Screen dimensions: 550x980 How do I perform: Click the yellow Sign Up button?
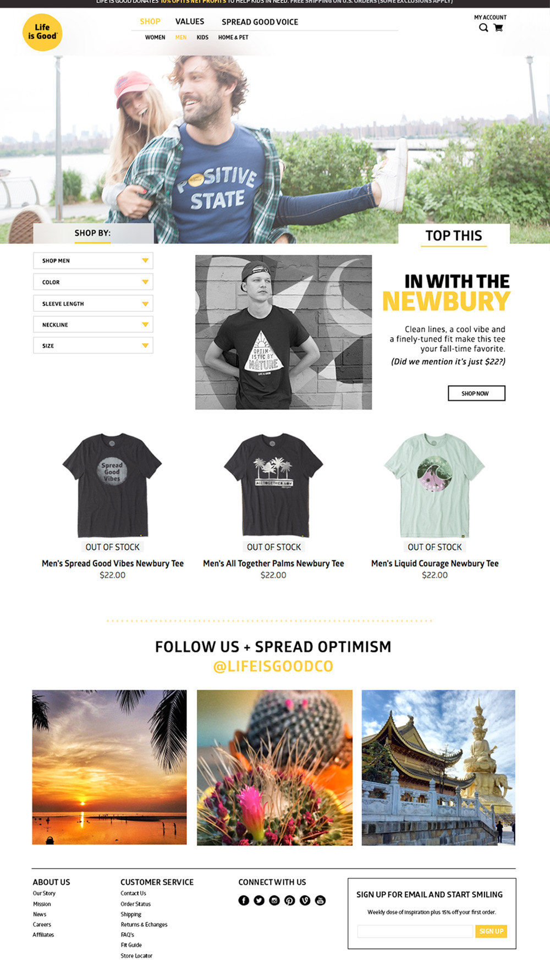pyautogui.click(x=491, y=931)
